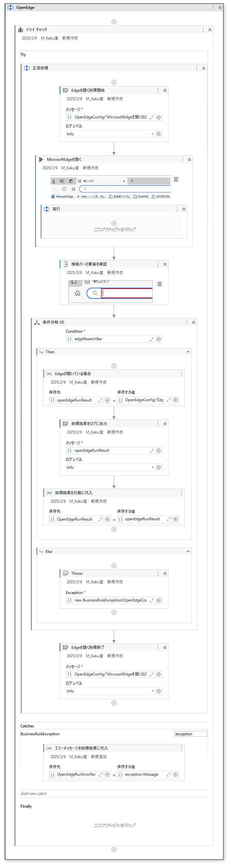Open OpenEdge sequence options menu
The image size is (238, 868).
tap(213, 8)
